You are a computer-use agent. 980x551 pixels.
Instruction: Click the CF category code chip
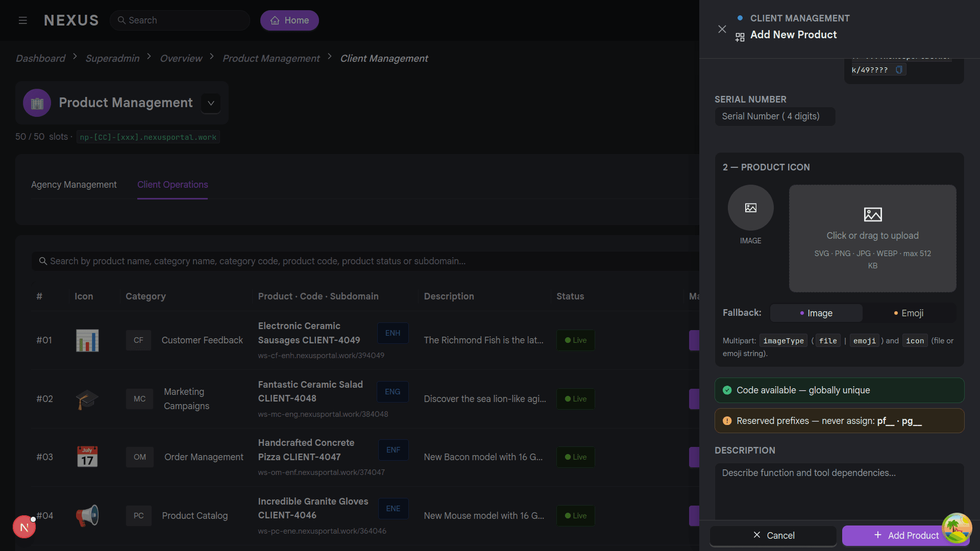138,340
